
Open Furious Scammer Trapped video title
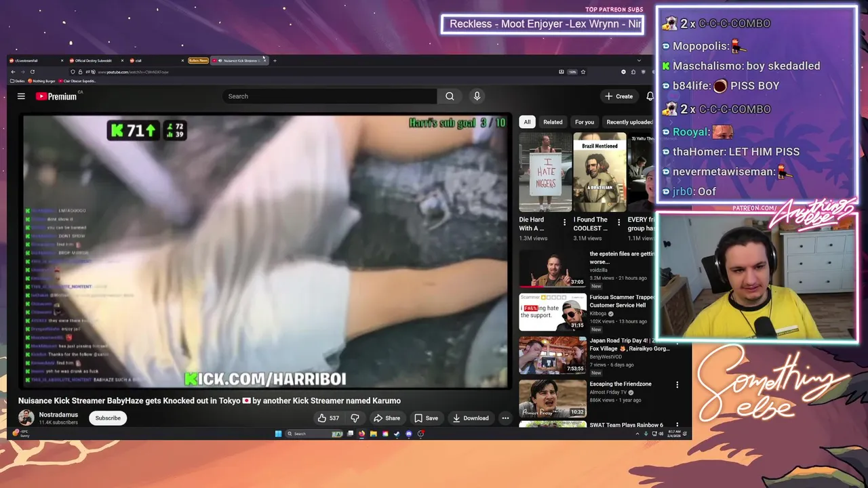click(x=622, y=301)
